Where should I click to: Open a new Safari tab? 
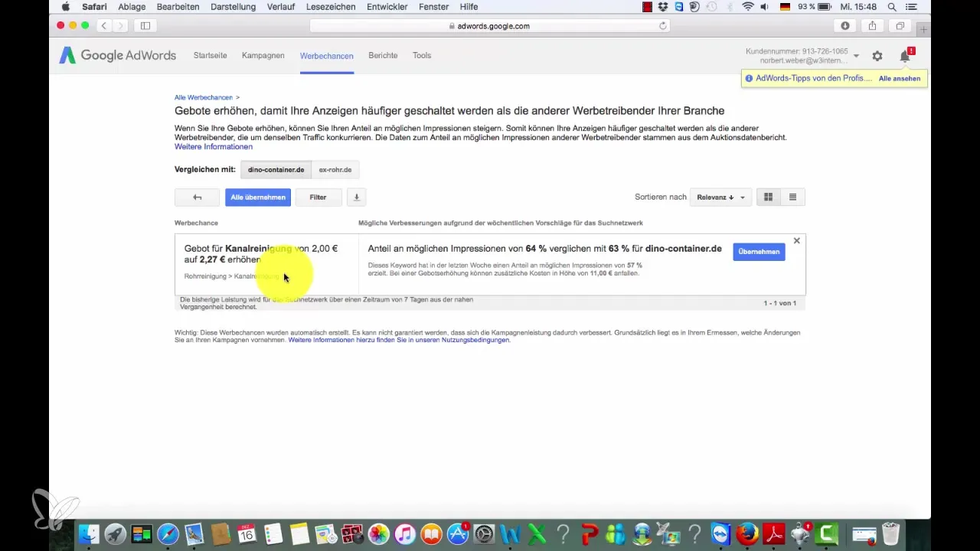coord(923,29)
